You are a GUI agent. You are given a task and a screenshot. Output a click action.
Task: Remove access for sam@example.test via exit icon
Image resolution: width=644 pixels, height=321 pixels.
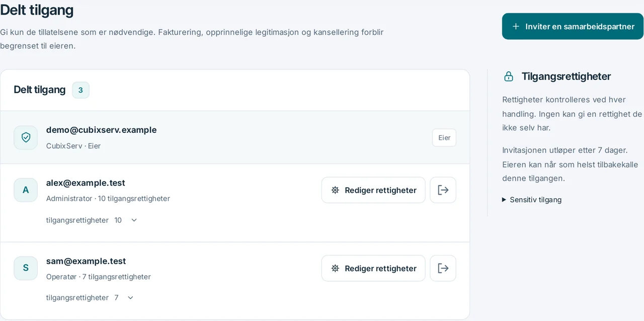443,268
